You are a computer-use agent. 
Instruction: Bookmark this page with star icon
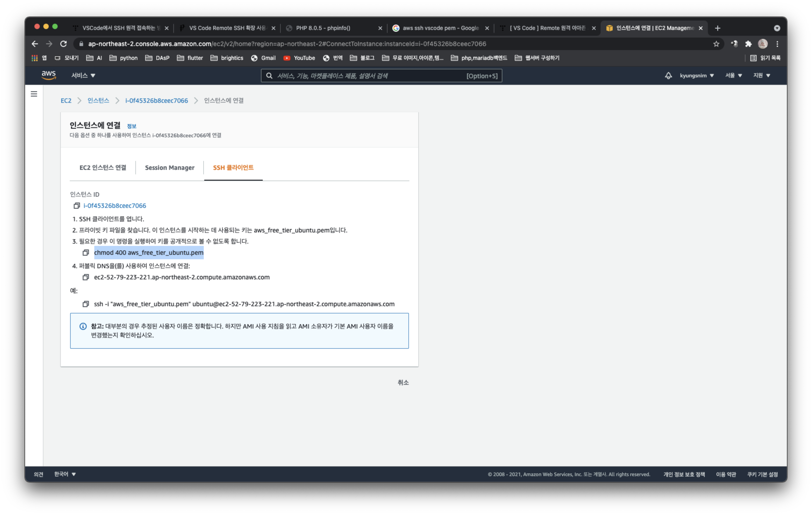click(x=716, y=44)
